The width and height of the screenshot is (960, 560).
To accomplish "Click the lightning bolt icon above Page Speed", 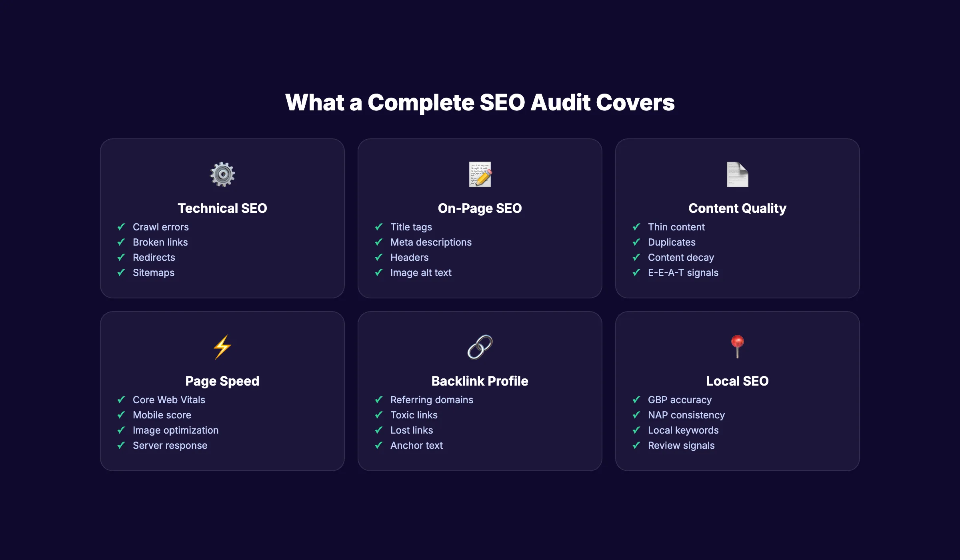I will [x=222, y=347].
